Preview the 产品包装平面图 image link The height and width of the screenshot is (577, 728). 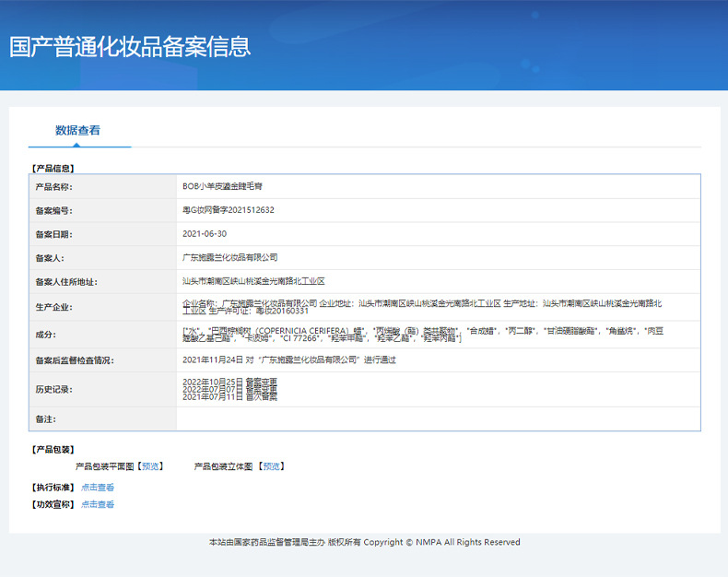pos(150,466)
